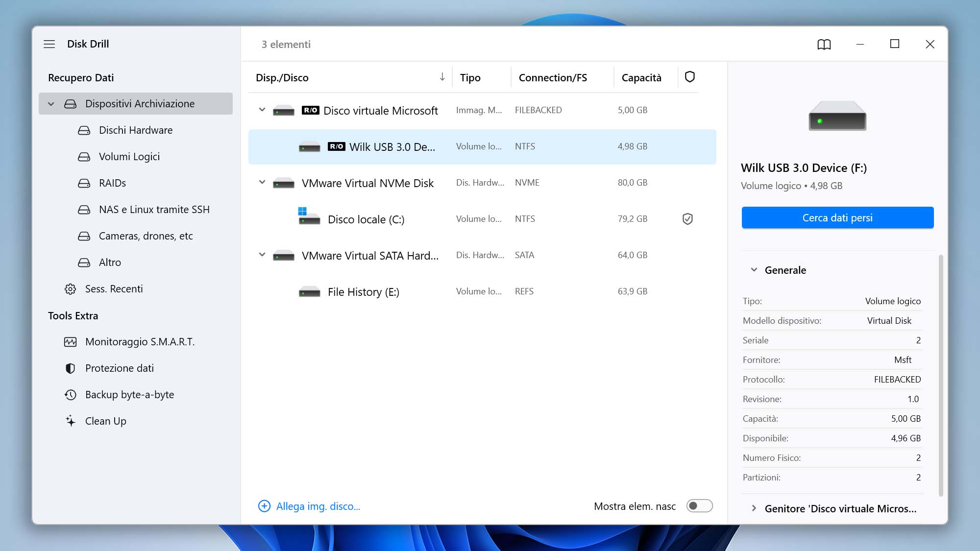Image resolution: width=980 pixels, height=551 pixels.
Task: Click the book/documentation icon
Action: coord(824,44)
